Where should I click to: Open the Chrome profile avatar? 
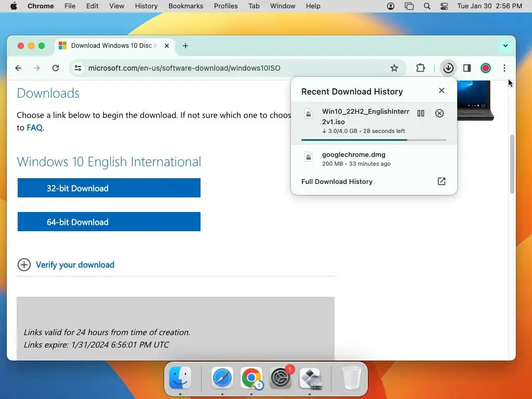[x=486, y=68]
